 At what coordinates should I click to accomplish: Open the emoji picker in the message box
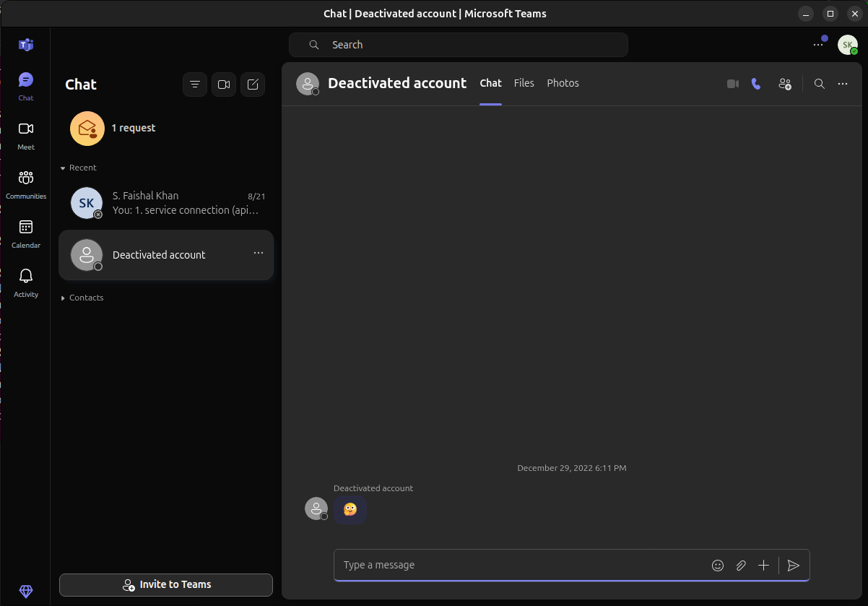(x=718, y=566)
